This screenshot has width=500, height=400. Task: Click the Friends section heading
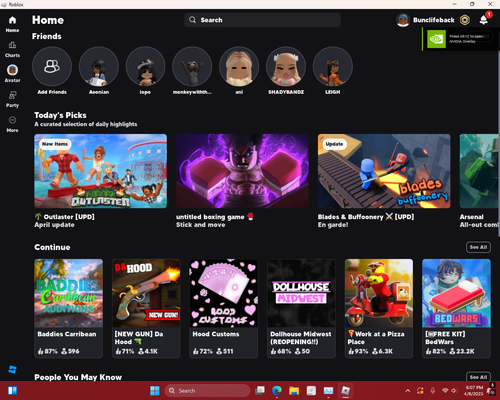tap(47, 36)
